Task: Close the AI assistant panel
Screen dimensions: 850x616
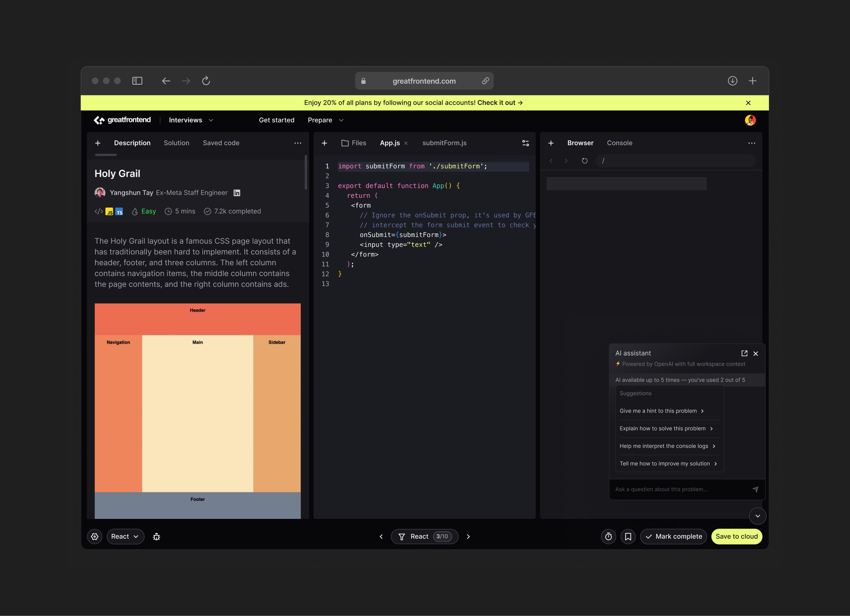Action: point(756,354)
